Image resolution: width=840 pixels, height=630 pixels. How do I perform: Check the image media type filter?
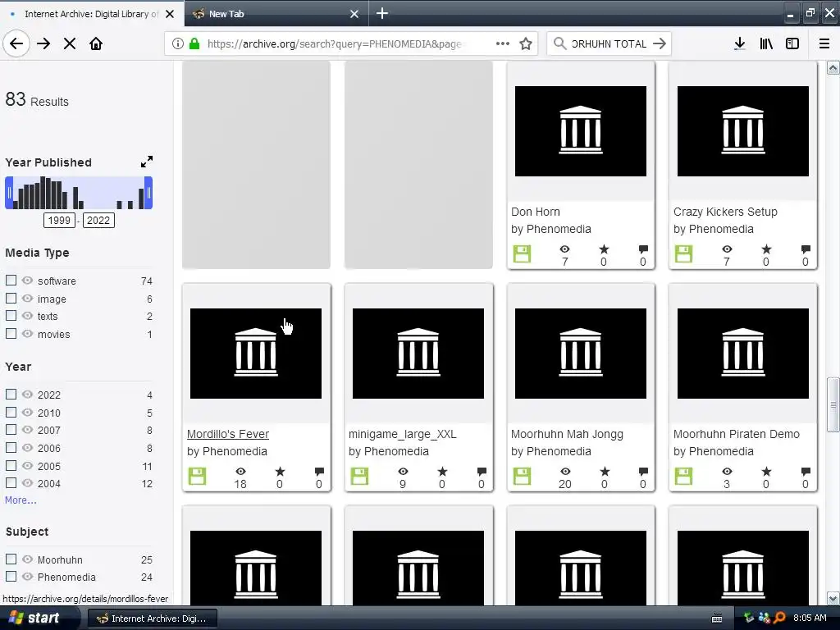point(11,298)
